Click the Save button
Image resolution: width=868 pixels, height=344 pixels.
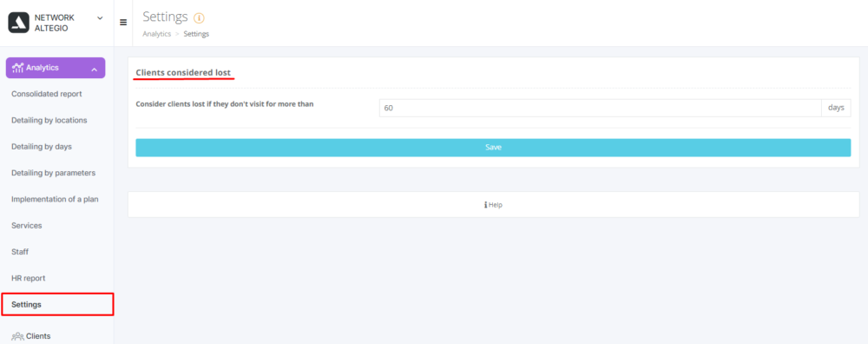click(x=493, y=148)
